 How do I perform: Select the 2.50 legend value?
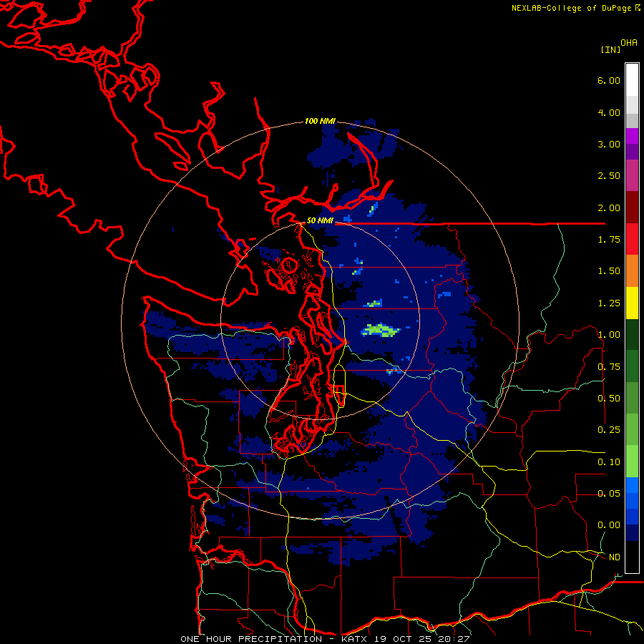click(x=609, y=176)
